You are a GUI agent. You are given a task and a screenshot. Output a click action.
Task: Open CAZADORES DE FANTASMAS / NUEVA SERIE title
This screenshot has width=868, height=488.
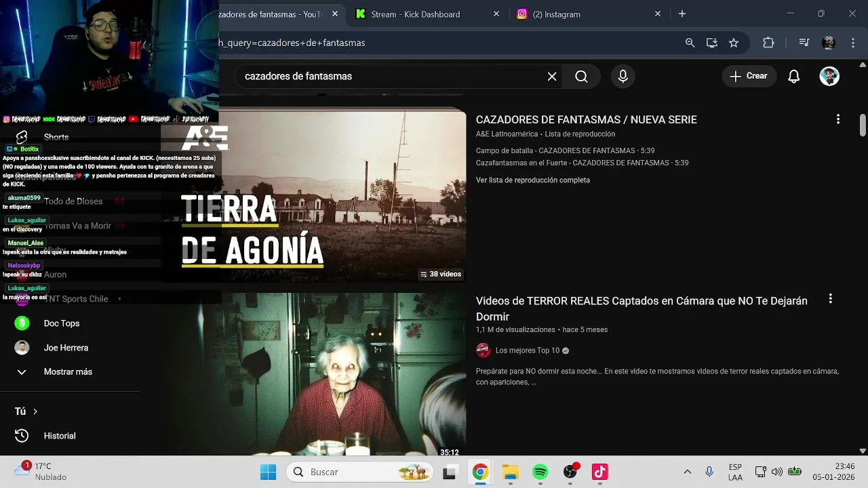point(586,120)
